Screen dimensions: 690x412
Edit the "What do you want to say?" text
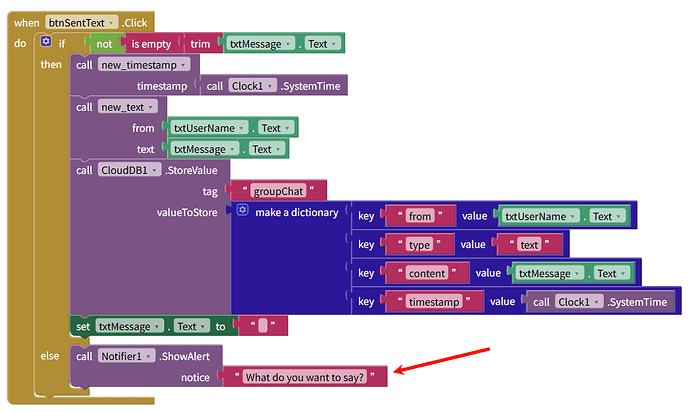click(305, 377)
